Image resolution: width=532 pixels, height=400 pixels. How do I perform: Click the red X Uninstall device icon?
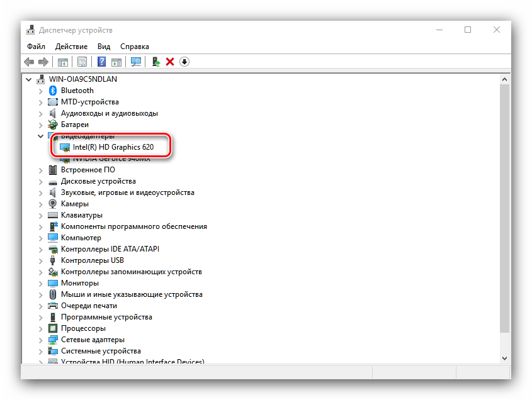coord(170,62)
